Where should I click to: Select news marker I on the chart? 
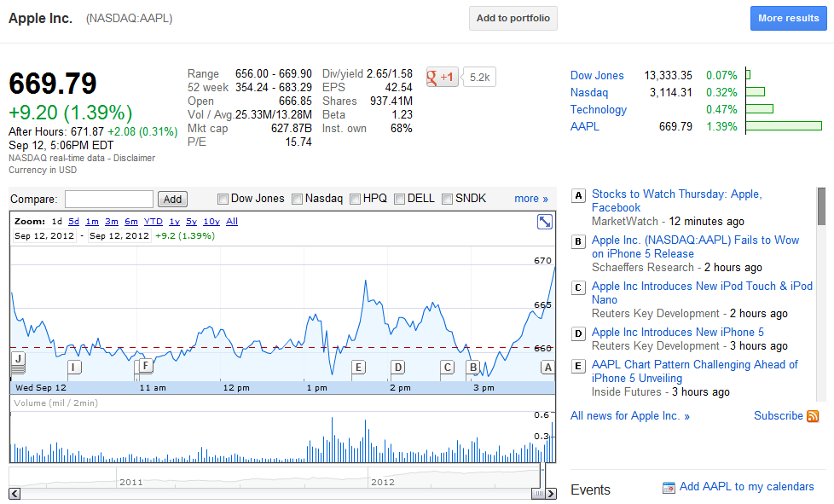pos(74,367)
